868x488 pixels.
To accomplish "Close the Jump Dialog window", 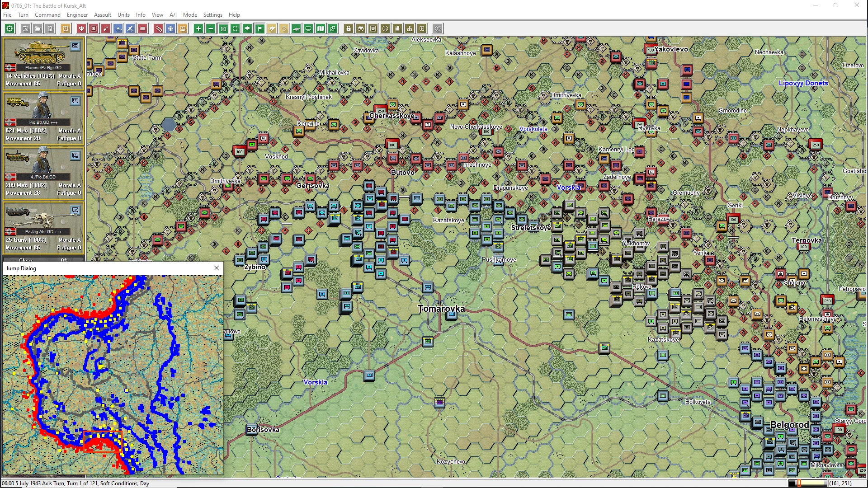I will point(217,268).
